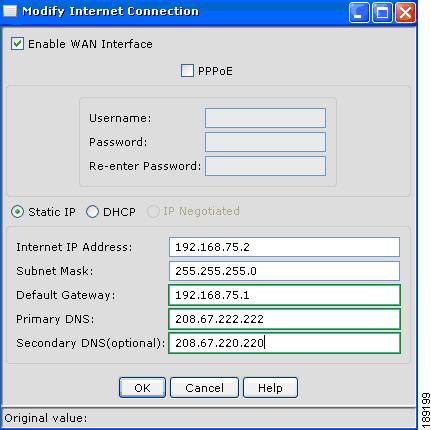Screen dimensions: 431x430
Task: Select the Static IP radio button
Action: click(17, 212)
